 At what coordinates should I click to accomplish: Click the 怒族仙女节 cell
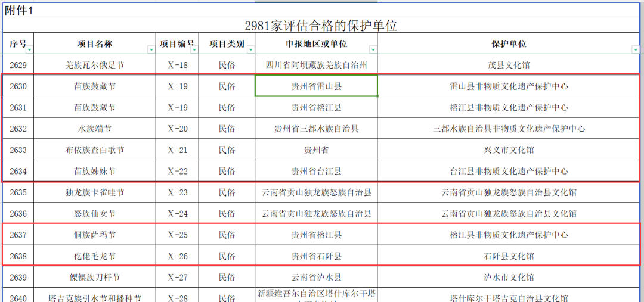95,214
